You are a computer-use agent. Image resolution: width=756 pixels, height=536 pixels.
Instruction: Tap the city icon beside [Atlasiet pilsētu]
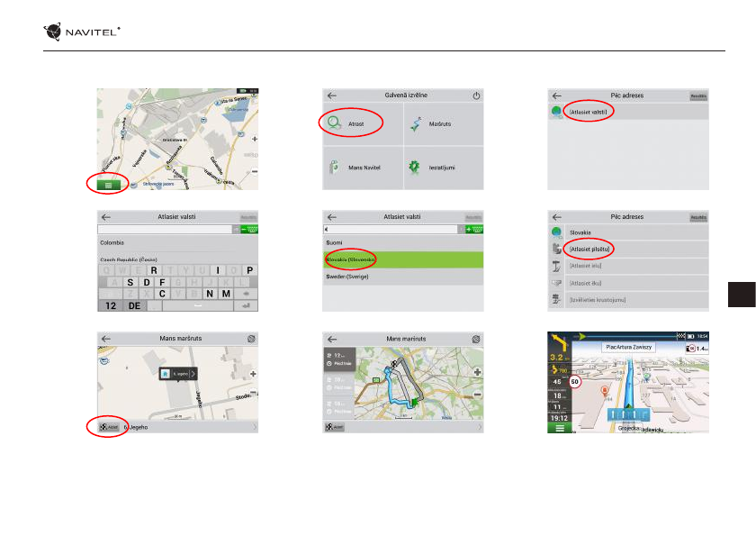[556, 249]
